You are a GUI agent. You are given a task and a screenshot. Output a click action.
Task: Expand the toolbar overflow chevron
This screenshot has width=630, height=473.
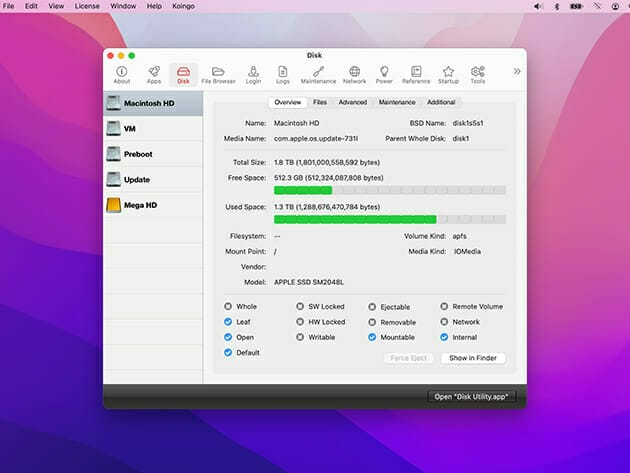coord(516,72)
